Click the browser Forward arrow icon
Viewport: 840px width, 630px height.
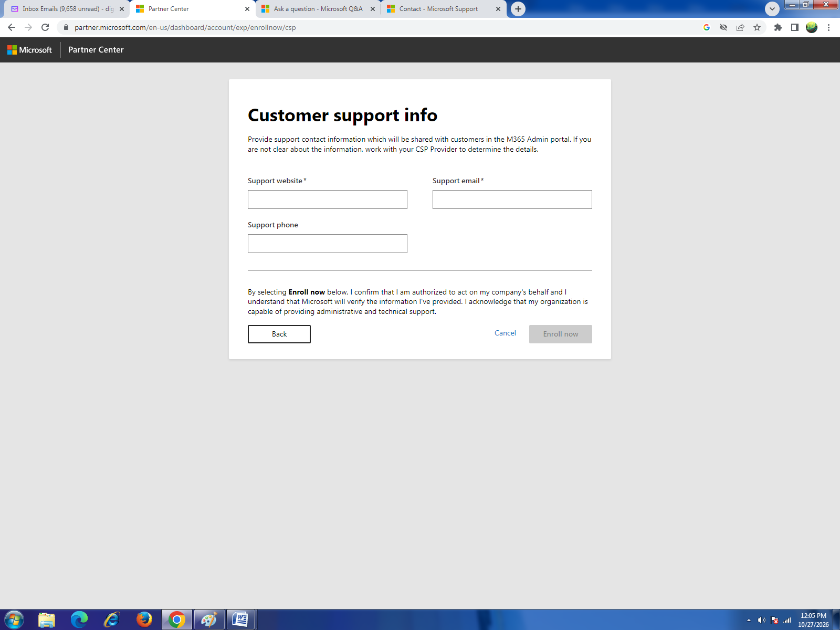(28, 27)
